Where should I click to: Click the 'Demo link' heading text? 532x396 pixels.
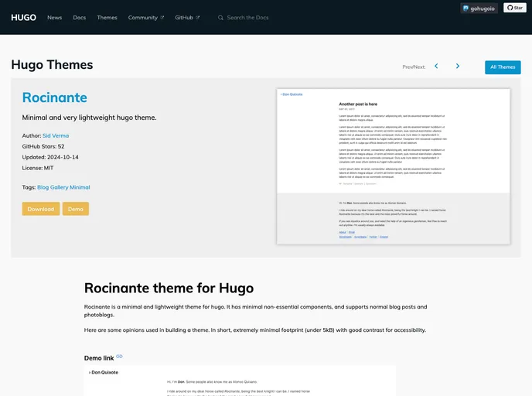pyautogui.click(x=99, y=358)
